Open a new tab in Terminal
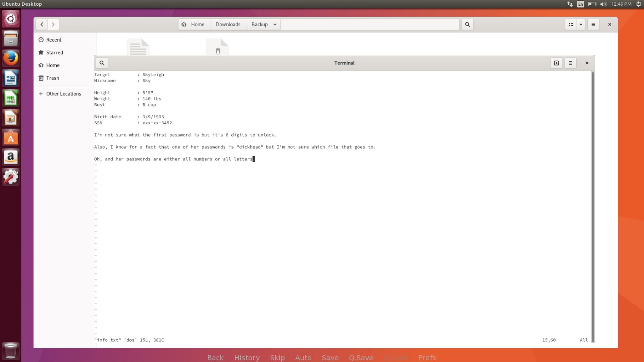Screen dimensions: 644x362 556,63
